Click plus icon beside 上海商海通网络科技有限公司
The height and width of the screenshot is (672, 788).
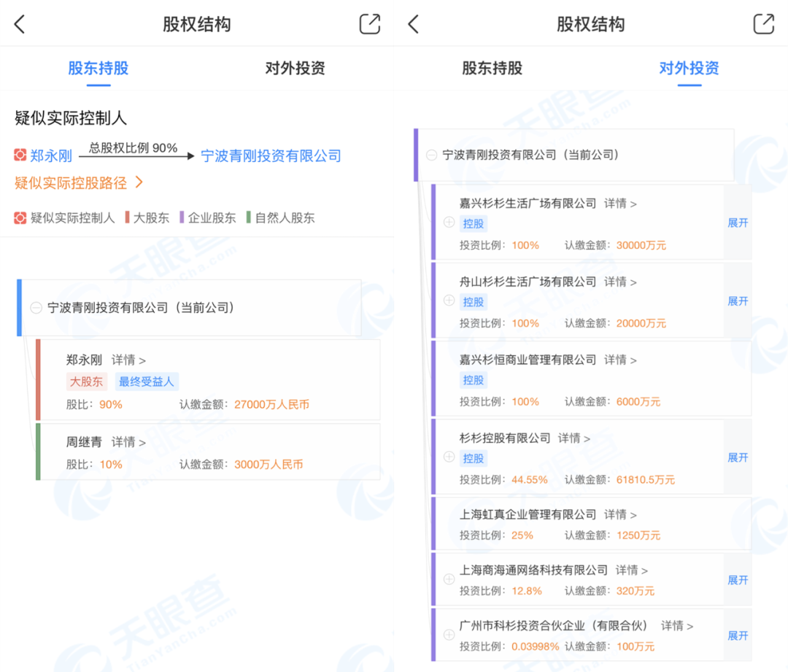(449, 579)
